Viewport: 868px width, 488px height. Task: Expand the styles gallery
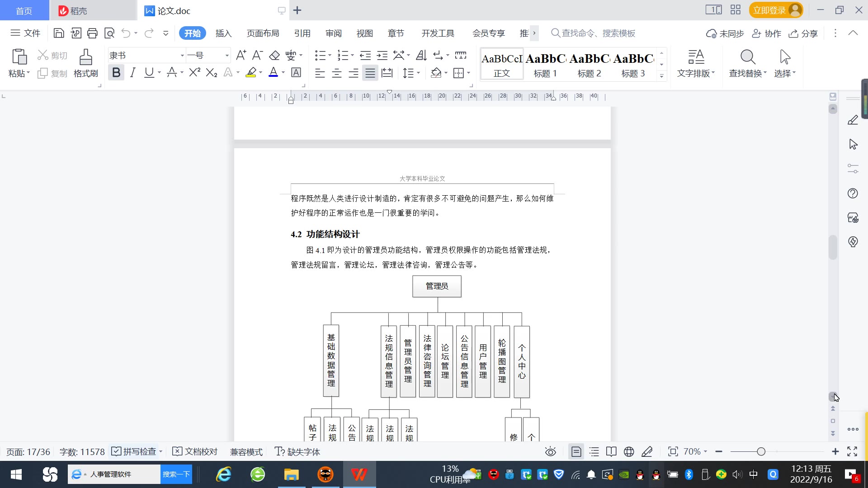(x=661, y=75)
